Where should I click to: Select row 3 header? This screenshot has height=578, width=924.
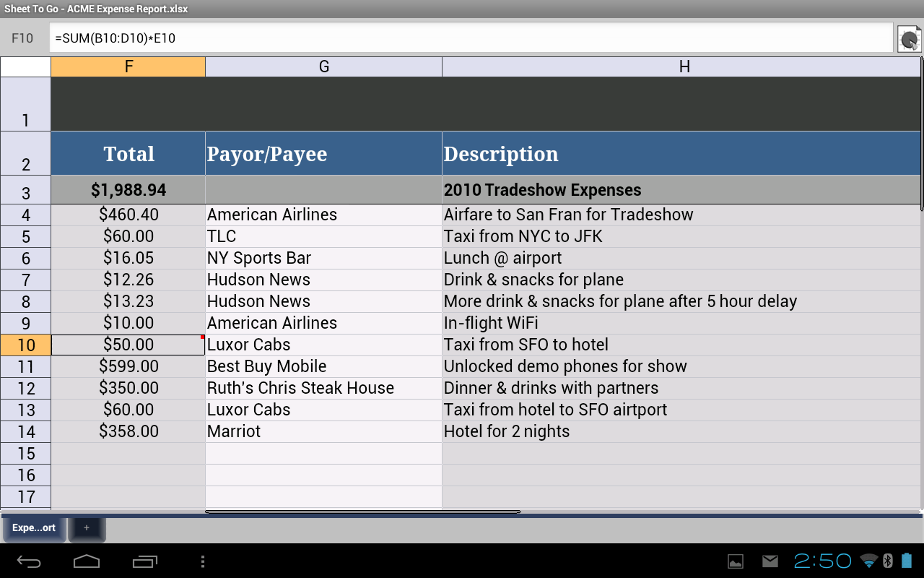point(26,190)
